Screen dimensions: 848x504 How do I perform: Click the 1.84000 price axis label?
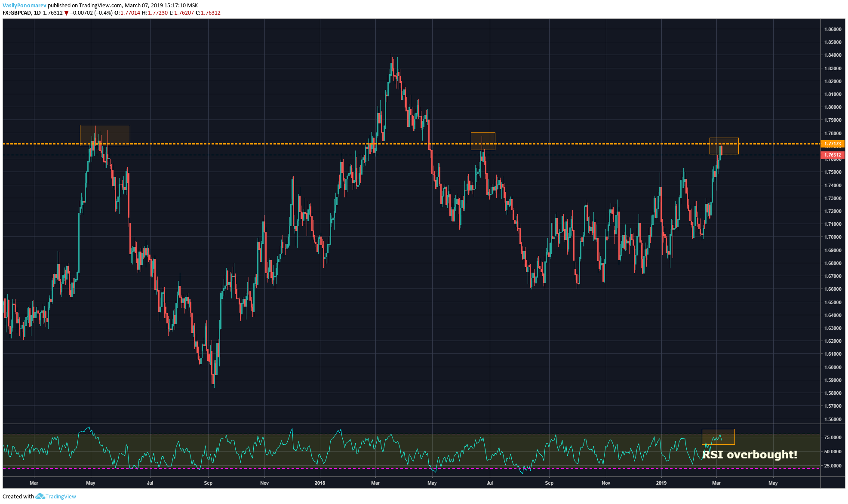[x=833, y=55]
